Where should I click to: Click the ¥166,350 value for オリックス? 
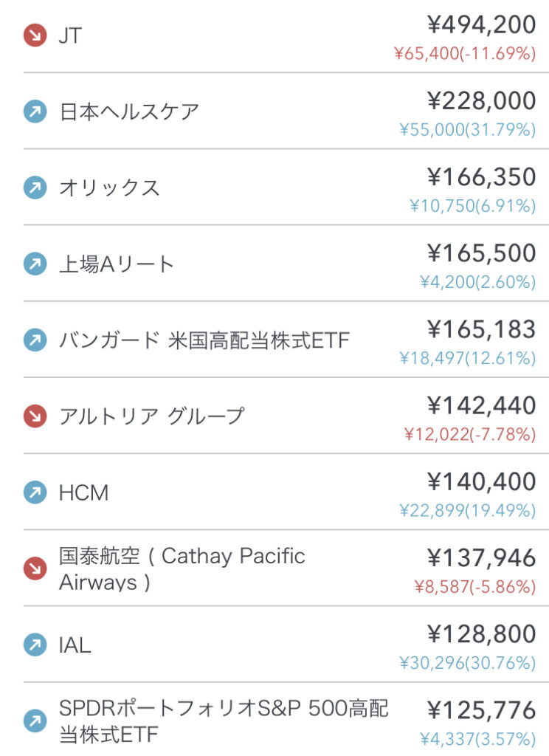[x=481, y=177]
